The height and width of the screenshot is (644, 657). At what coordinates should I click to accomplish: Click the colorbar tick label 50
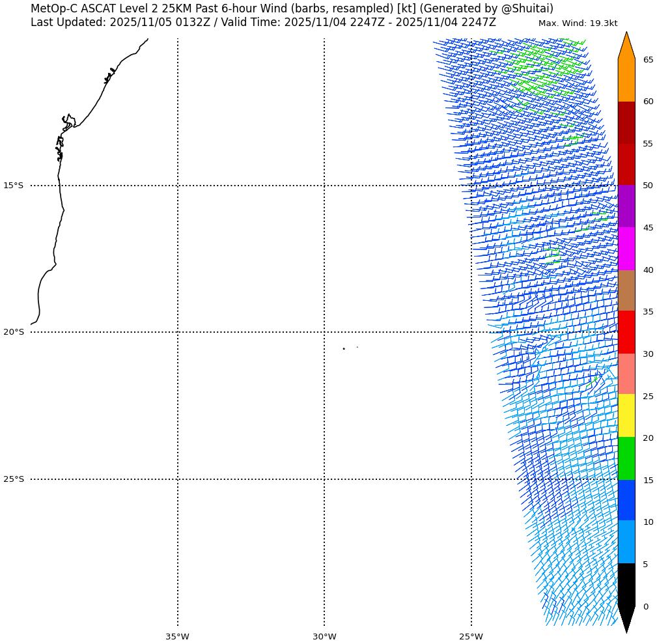coord(648,186)
